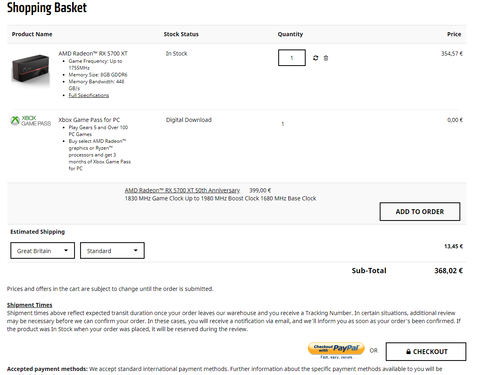The width and height of the screenshot is (480, 375).
Task: Remove the Radeon RX 5700 XT item with trash icon
Action: coord(326,58)
